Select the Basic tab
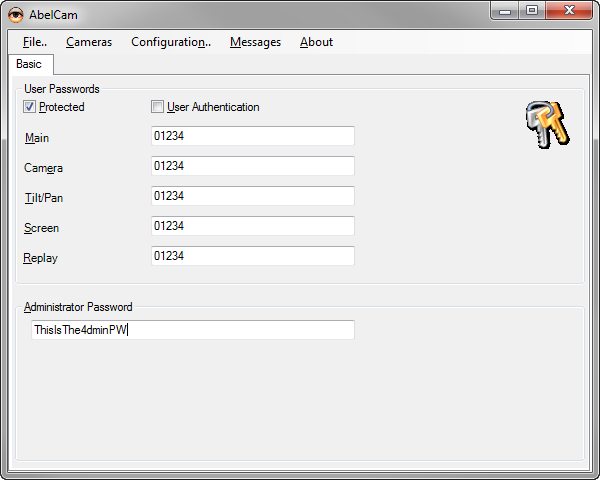Screen dimensions: 600x480 (x=29, y=64)
